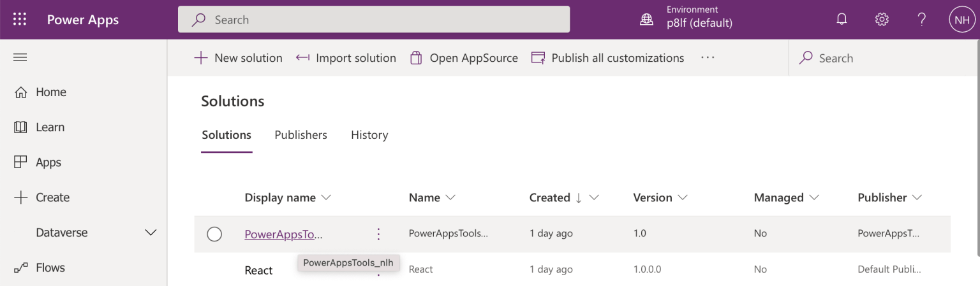The image size is (980, 286).
Task: Switch to the Publishers tab
Action: tap(301, 135)
